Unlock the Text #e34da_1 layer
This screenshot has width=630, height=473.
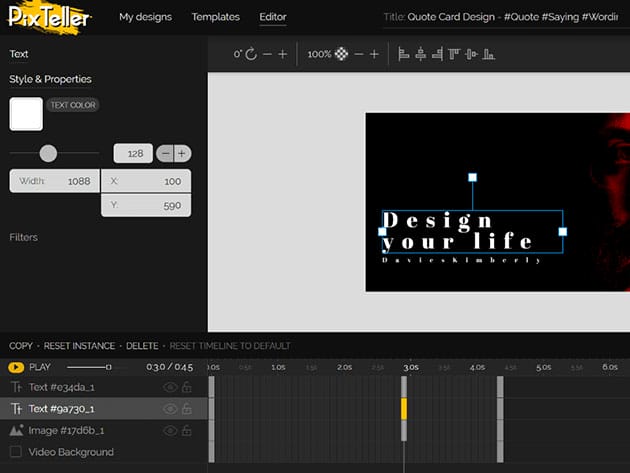(x=186, y=387)
